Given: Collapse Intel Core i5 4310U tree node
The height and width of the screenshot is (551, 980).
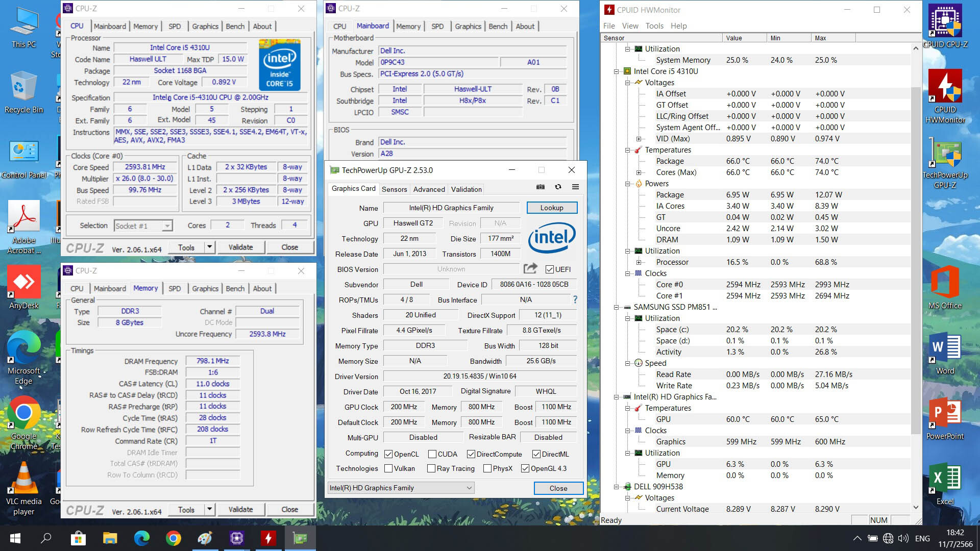Looking at the screenshot, I should [x=616, y=71].
